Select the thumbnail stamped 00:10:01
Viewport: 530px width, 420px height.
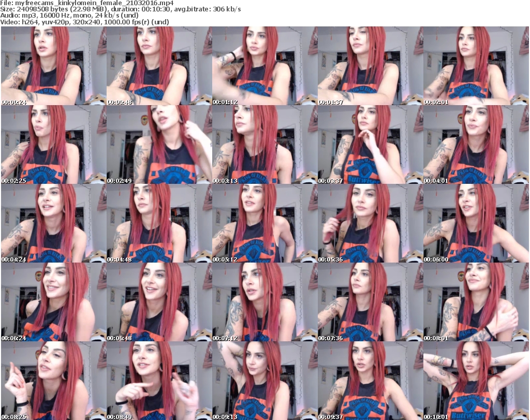point(476,381)
